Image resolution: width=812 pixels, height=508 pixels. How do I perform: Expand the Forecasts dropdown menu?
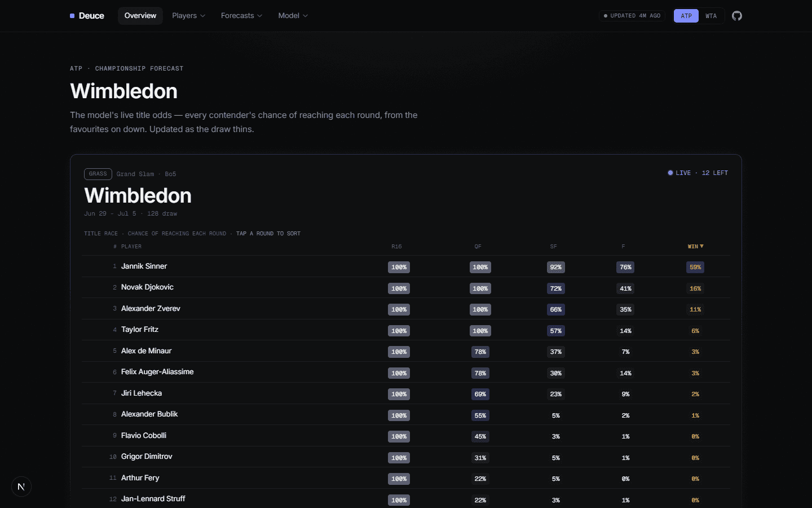click(x=241, y=16)
